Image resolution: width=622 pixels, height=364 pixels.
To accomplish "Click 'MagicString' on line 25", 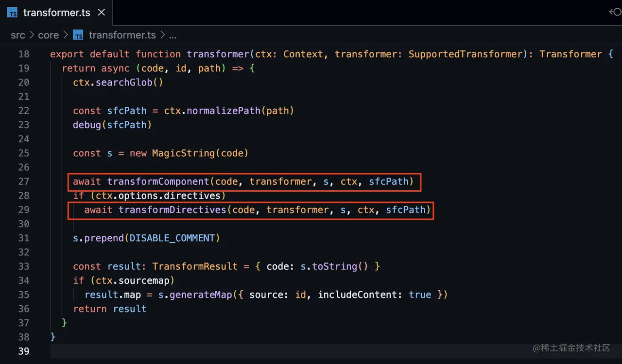I will 184,153.
